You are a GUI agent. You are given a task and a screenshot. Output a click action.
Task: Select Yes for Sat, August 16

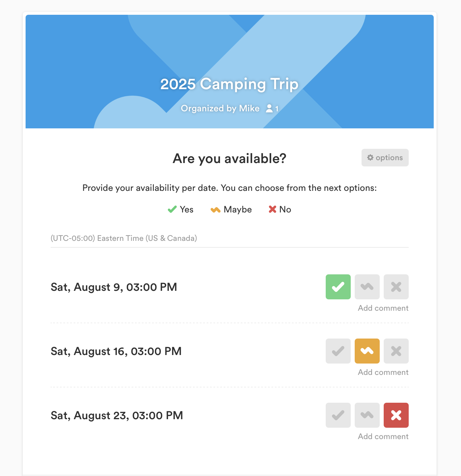coord(338,351)
